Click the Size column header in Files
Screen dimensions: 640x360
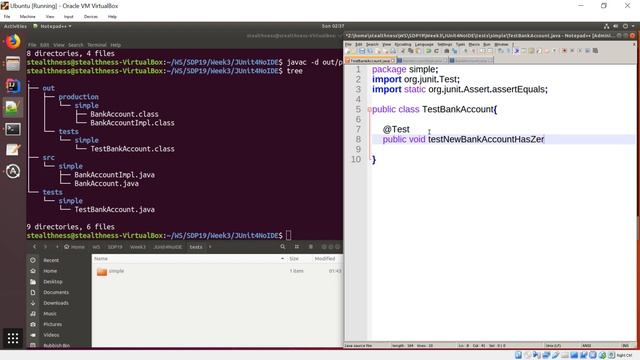(294, 259)
